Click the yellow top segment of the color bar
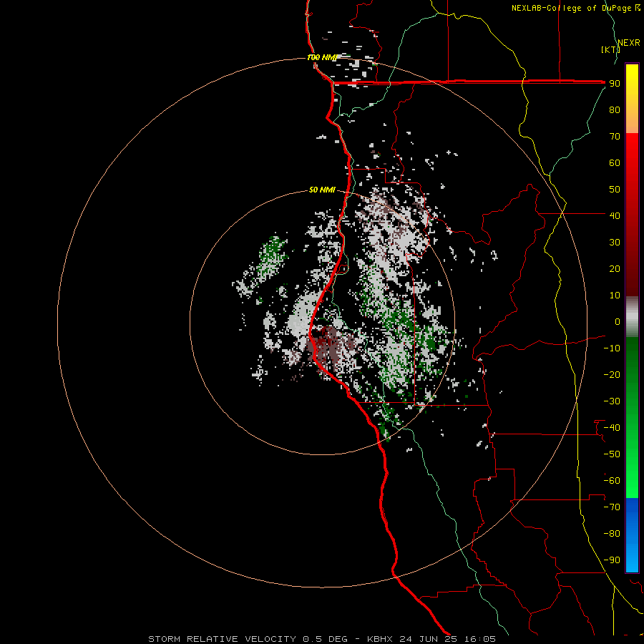This screenshot has height=644, width=644. click(x=632, y=98)
